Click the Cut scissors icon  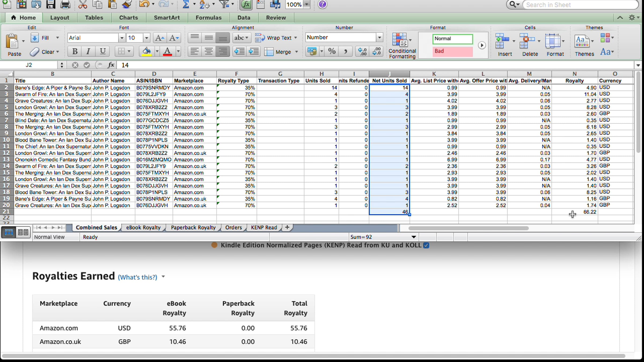(x=83, y=4)
